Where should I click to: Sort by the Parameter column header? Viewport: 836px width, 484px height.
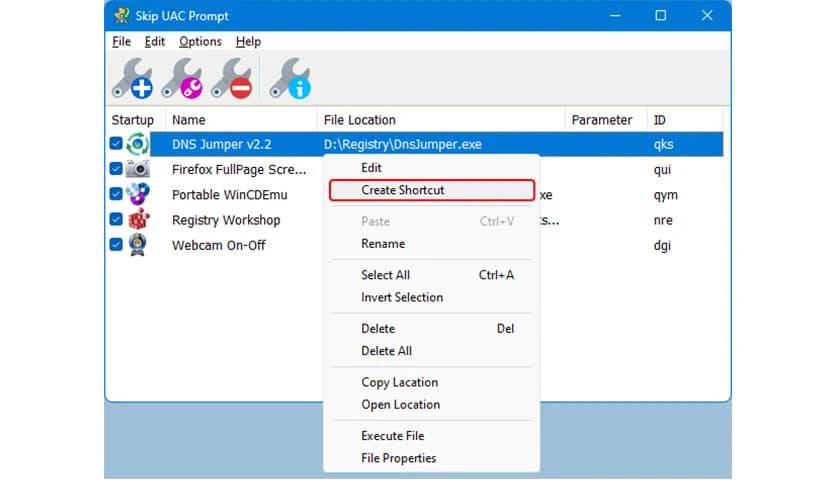click(606, 120)
